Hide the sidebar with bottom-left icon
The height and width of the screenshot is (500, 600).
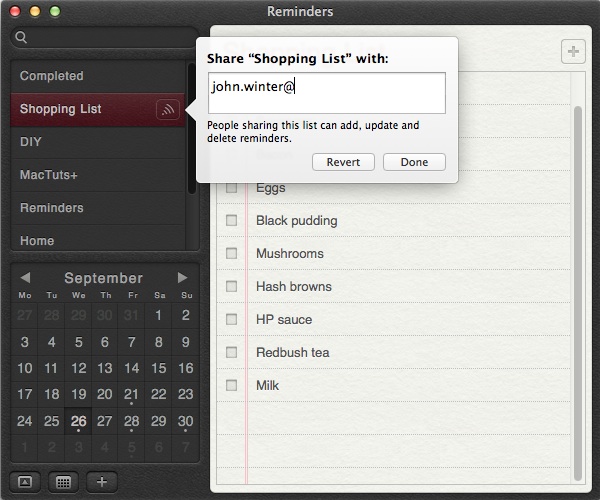[25, 482]
